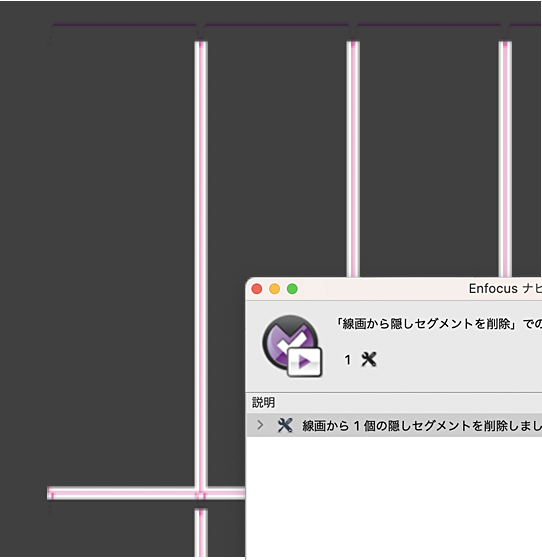Zoom the Enfocus Navigator with green button
Screen dimensions: 542x560
292,289
